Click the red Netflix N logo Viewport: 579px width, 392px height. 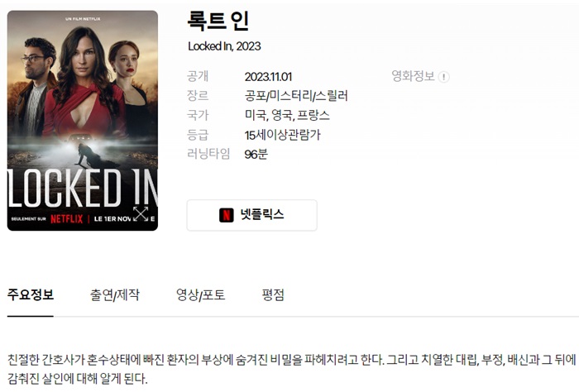(227, 215)
